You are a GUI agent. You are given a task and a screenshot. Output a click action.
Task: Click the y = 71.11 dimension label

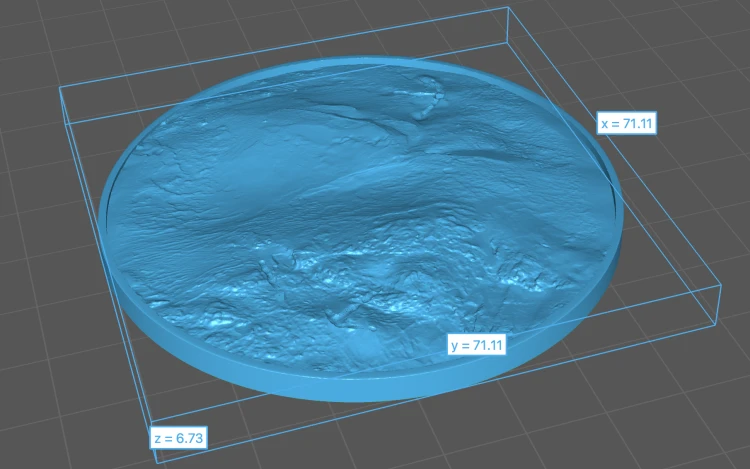[476, 345]
